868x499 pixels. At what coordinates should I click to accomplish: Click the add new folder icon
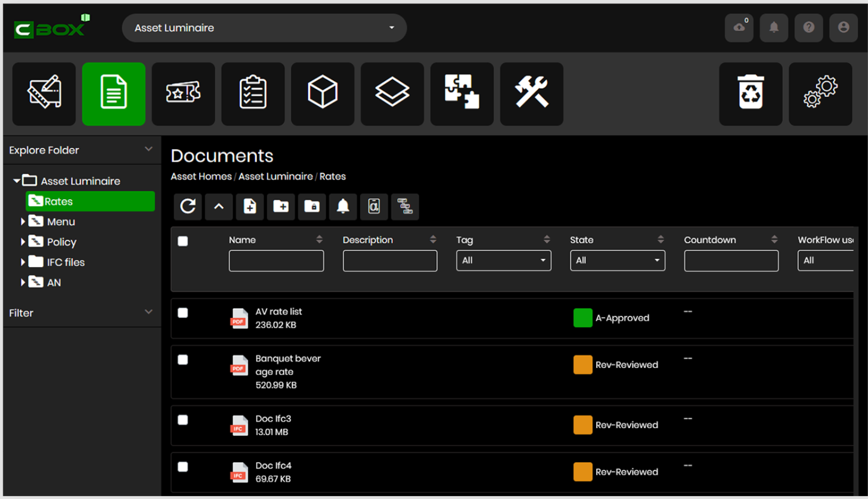pos(281,206)
